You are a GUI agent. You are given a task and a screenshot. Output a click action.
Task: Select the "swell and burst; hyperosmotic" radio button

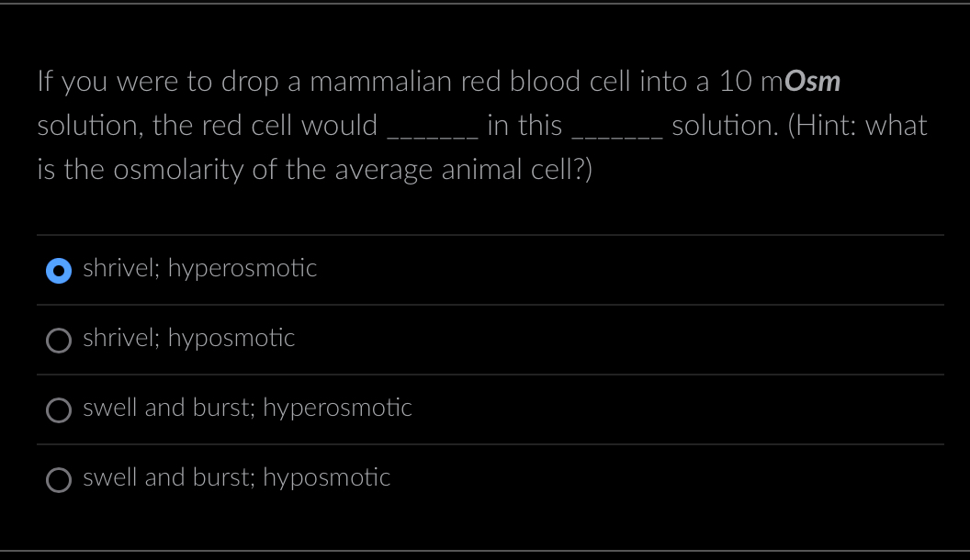point(59,410)
